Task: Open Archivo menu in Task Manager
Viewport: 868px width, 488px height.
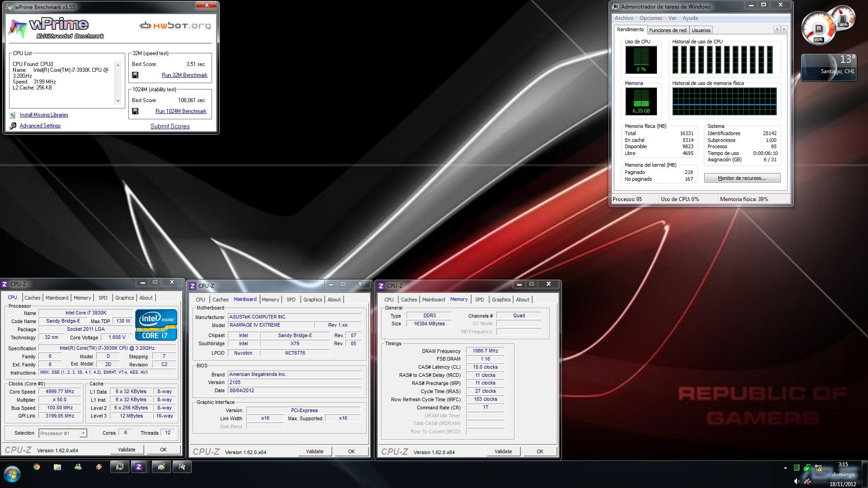Action: (x=624, y=18)
